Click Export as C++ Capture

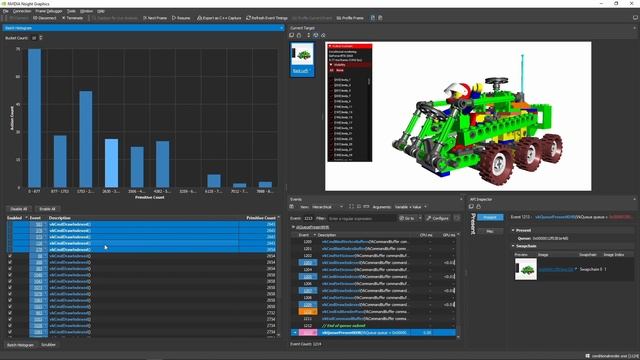219,18
